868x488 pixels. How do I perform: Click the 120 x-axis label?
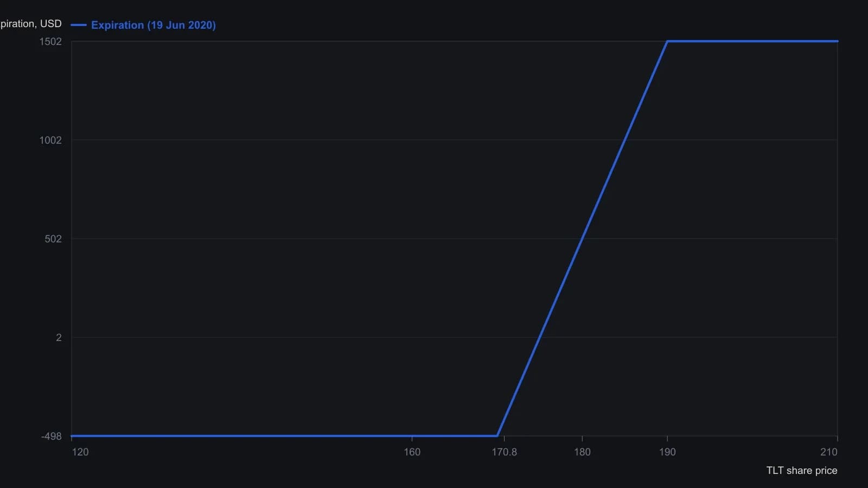[x=80, y=452]
